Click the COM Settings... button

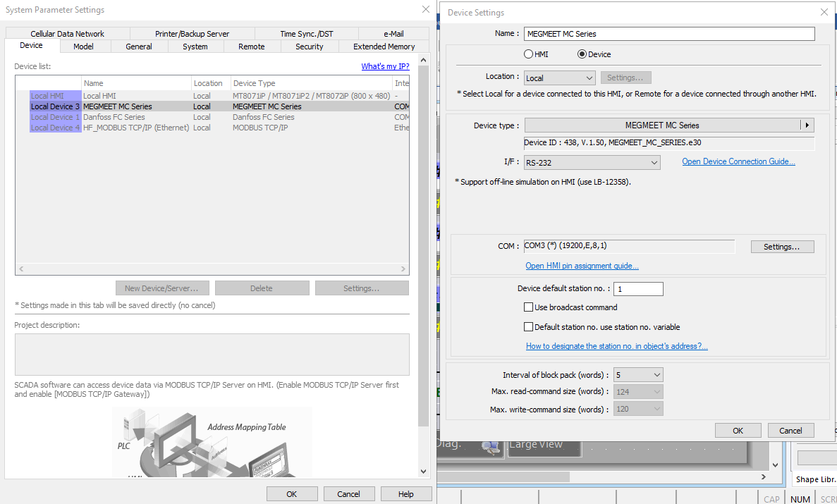[x=781, y=247]
